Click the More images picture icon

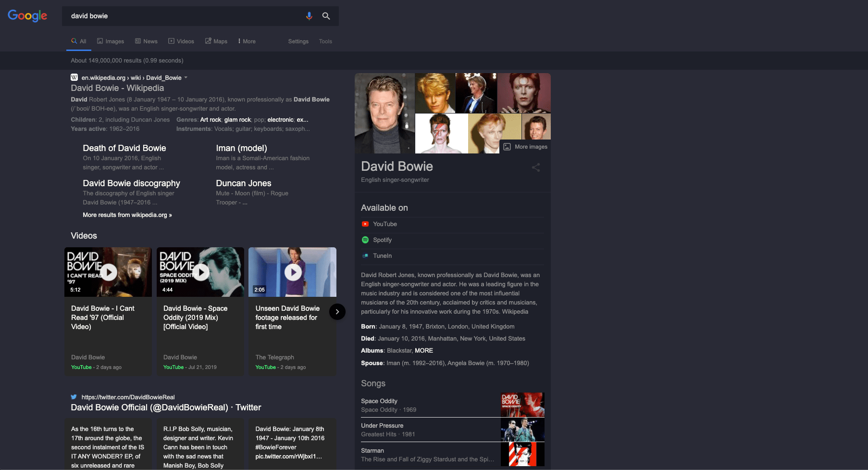507,147
